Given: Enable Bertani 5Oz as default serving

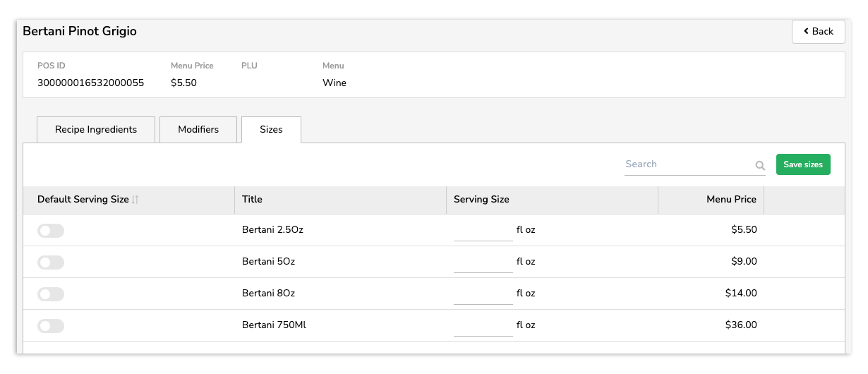Looking at the screenshot, I should pyautogui.click(x=51, y=263).
